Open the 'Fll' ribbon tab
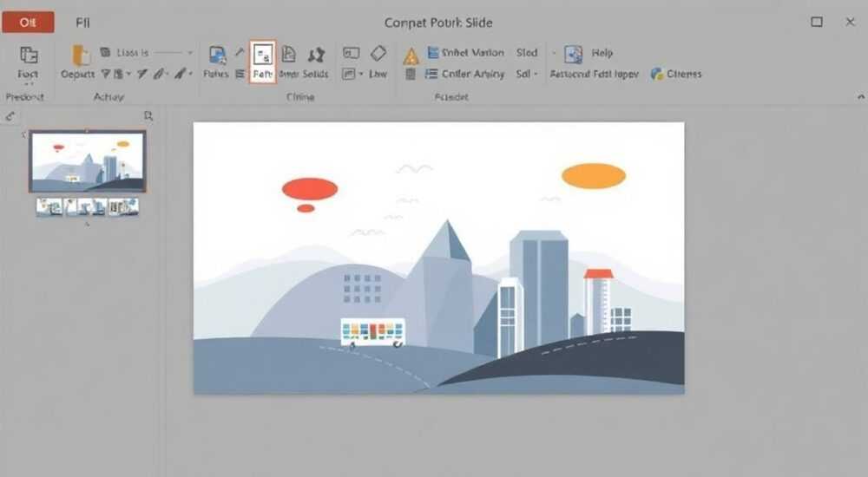 [82, 23]
